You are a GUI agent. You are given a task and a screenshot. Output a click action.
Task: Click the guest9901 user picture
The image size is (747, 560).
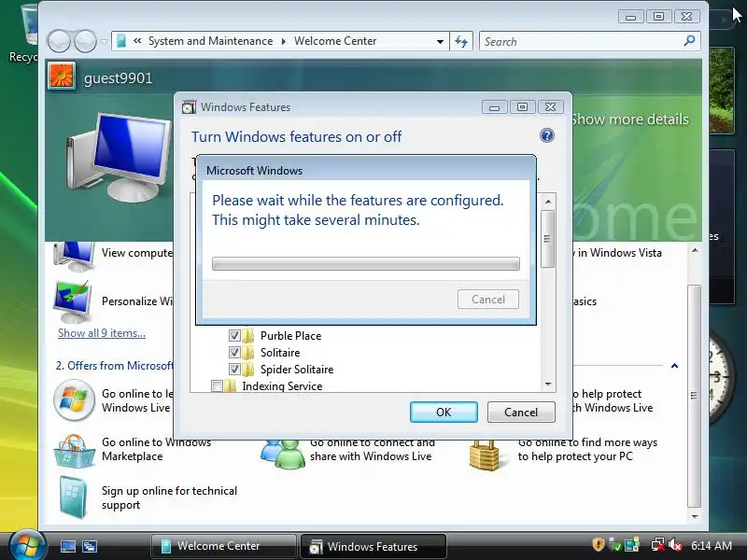coord(62,76)
